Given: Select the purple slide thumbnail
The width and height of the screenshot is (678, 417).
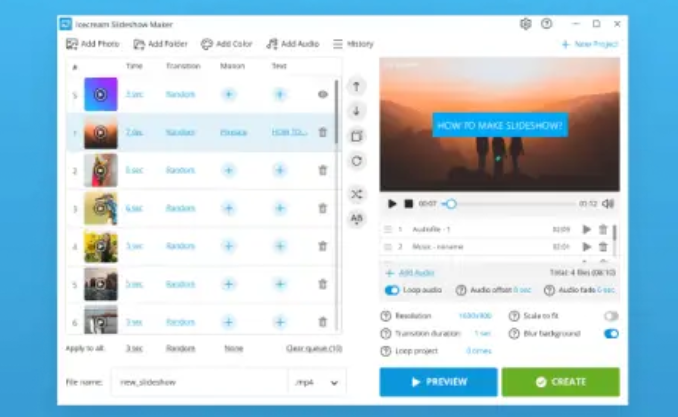Looking at the screenshot, I should (101, 94).
